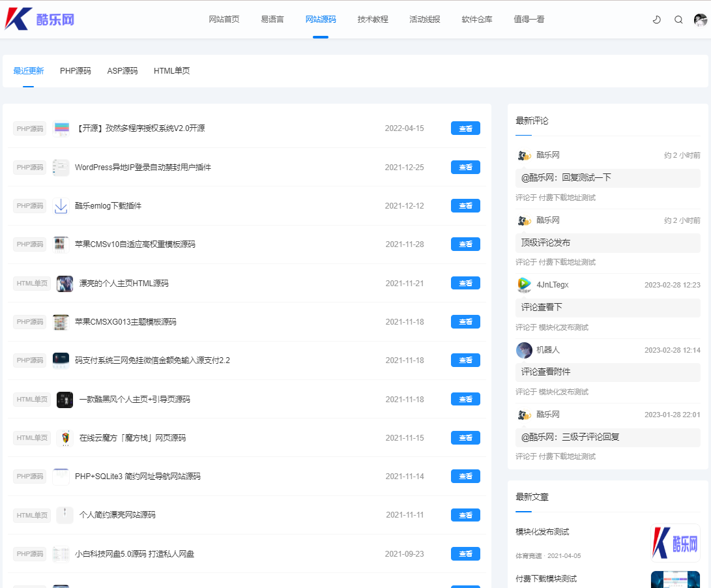Switch to ASP源码 tab
This screenshot has height=588, width=711.
pyautogui.click(x=123, y=71)
